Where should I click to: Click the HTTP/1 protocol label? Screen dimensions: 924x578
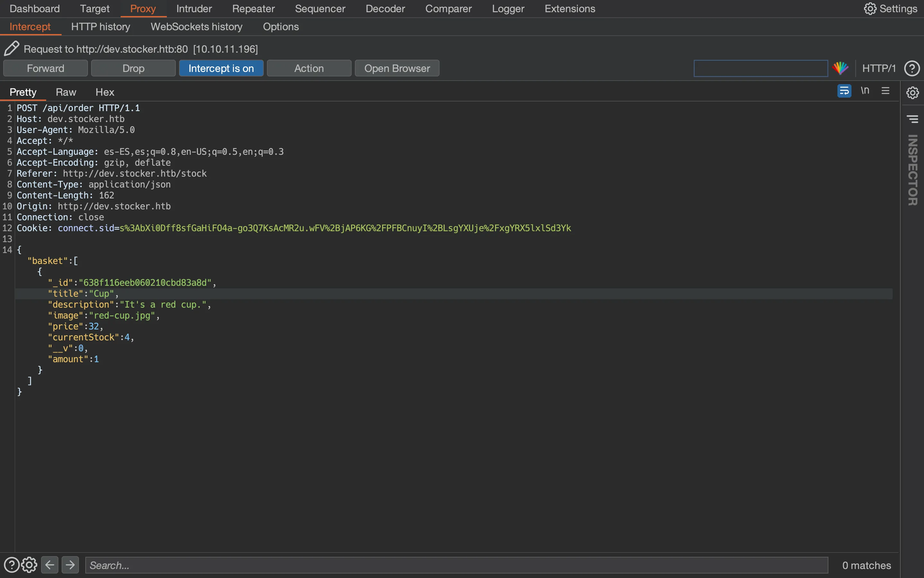(x=878, y=68)
